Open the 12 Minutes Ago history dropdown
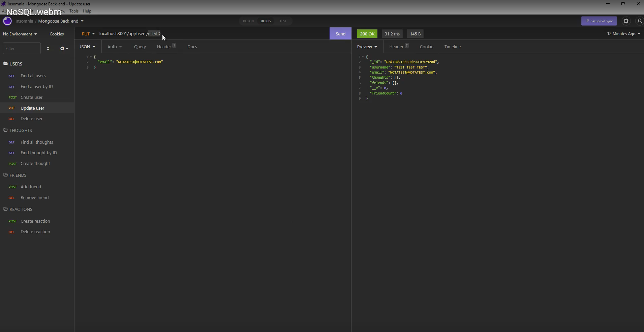The image size is (644, 332). 623,34
